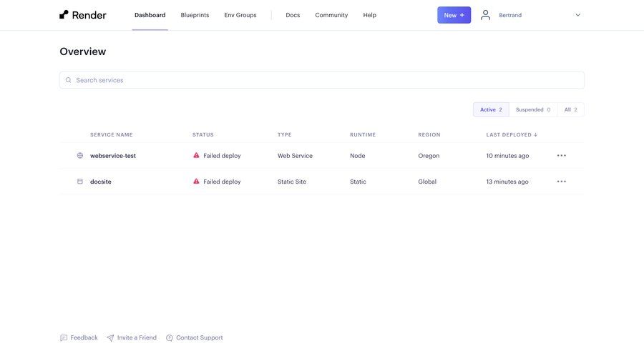Click the Contact Support link
Image resolution: width=644 pixels, height=346 pixels.
[199, 337]
